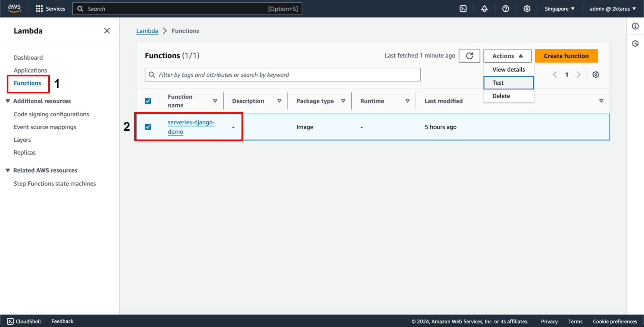Click the Create function button
644x327 pixels.
point(566,56)
